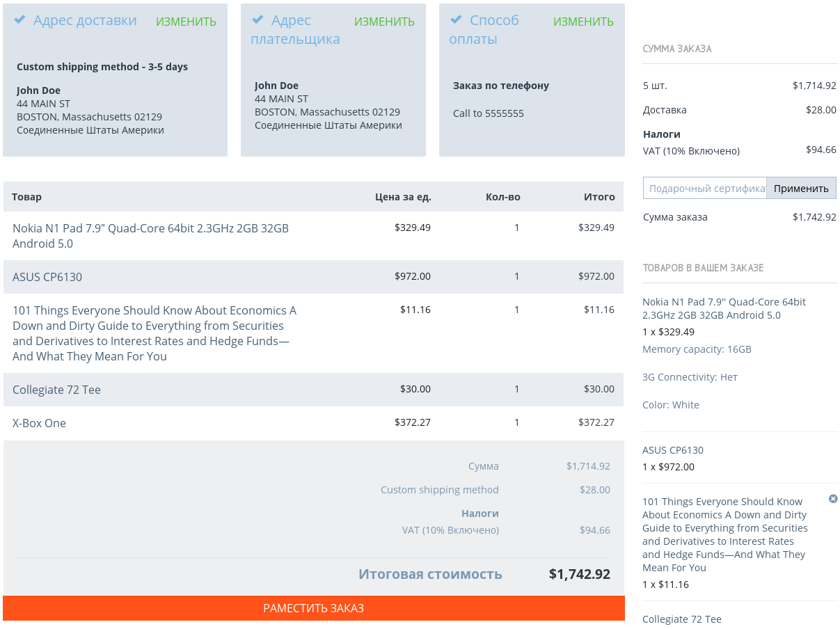
Task: Click Custom shipping method - 3-5 days text
Action: click(102, 67)
